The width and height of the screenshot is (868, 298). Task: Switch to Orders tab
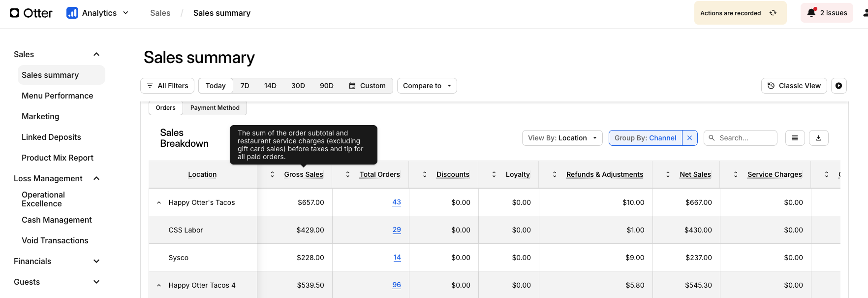pos(166,108)
